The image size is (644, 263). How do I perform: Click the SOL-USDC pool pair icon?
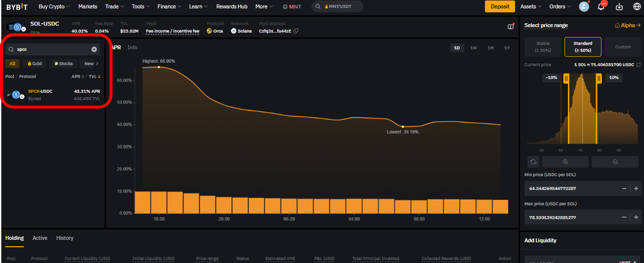point(17,28)
